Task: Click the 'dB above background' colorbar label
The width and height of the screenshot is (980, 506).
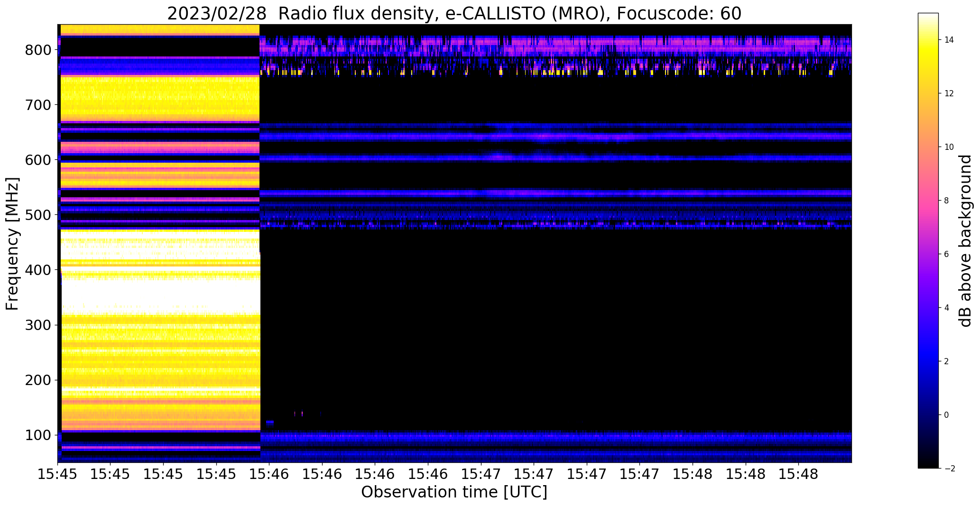Action: (x=965, y=240)
